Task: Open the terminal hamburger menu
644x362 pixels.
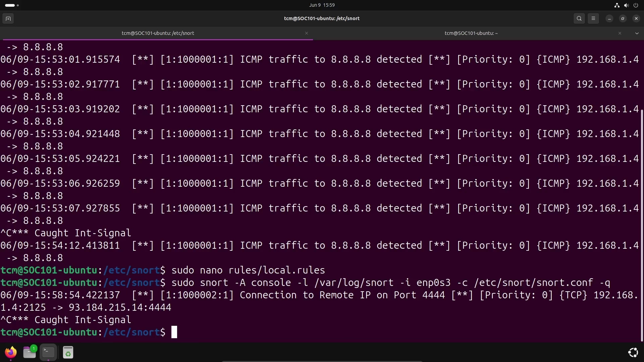Action: [593, 18]
